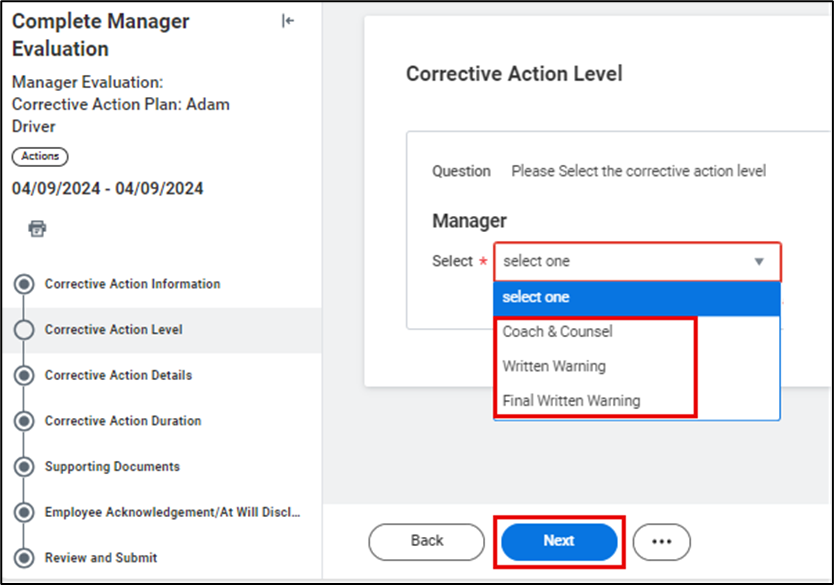
Task: Choose Written Warning from the dropdown
Action: point(553,366)
